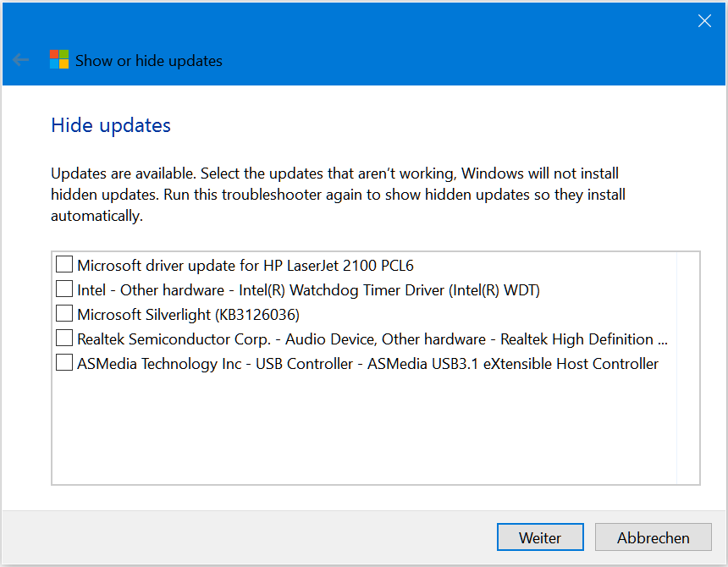Click the 'Show or hide updates' title text
This screenshot has height=567, width=728.
[149, 61]
